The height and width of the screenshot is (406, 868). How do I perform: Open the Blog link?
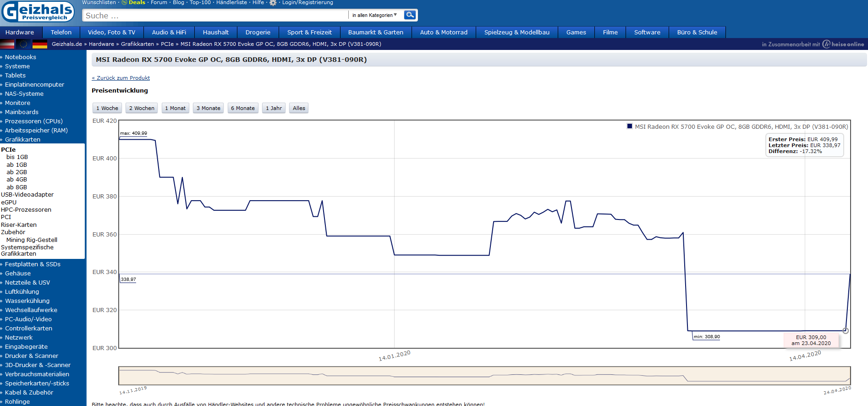(x=178, y=2)
